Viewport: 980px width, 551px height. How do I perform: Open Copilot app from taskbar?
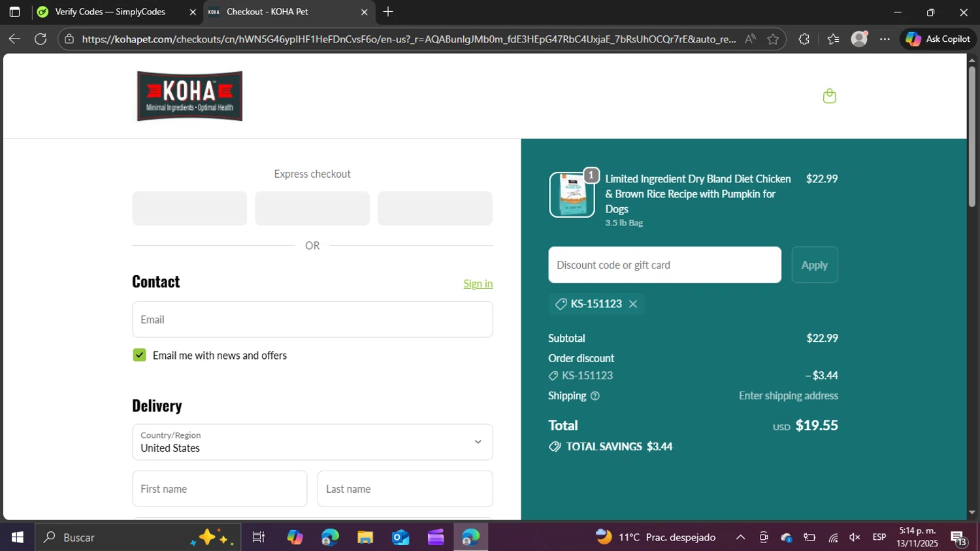coord(295,537)
